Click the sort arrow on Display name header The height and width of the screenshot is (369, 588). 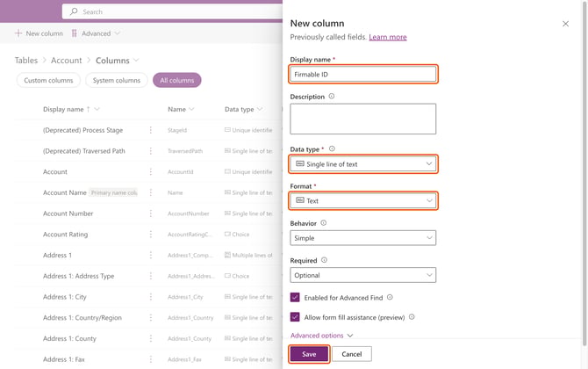[88, 109]
